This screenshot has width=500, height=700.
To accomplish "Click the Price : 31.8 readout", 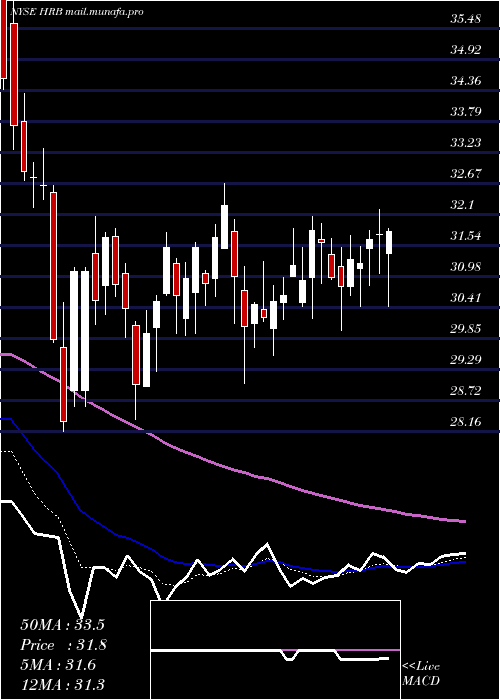I will [63, 645].
